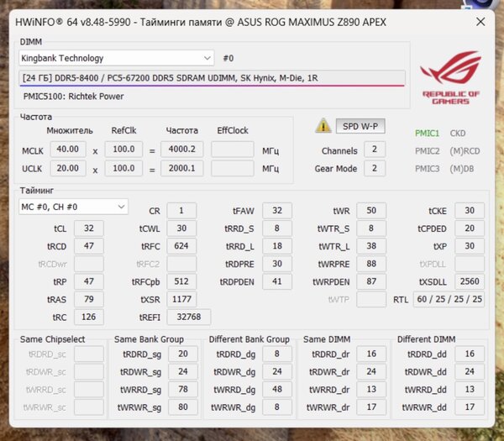
Task: Click the Republic of Gamers logo
Action: pos(450,78)
